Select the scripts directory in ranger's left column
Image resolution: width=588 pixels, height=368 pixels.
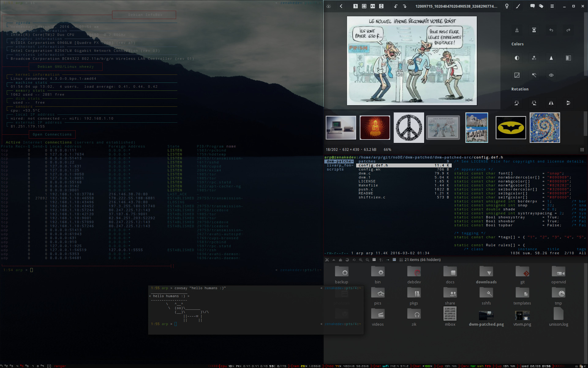pyautogui.click(x=335, y=169)
